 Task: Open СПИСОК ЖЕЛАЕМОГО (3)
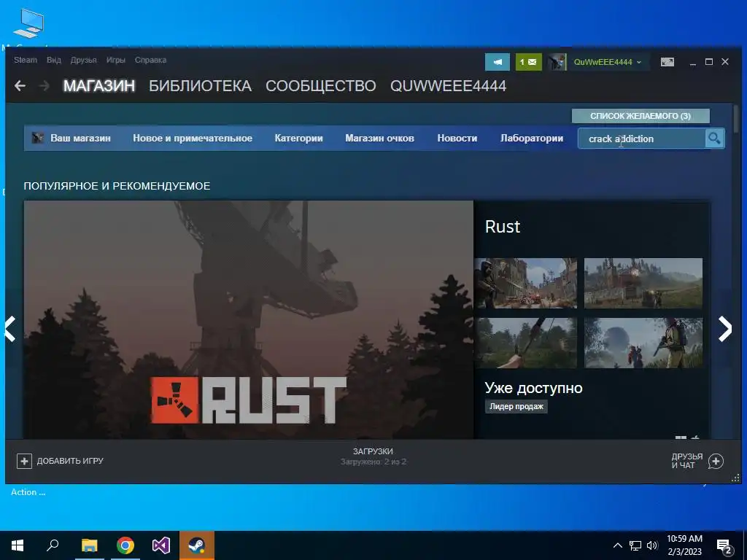click(640, 116)
